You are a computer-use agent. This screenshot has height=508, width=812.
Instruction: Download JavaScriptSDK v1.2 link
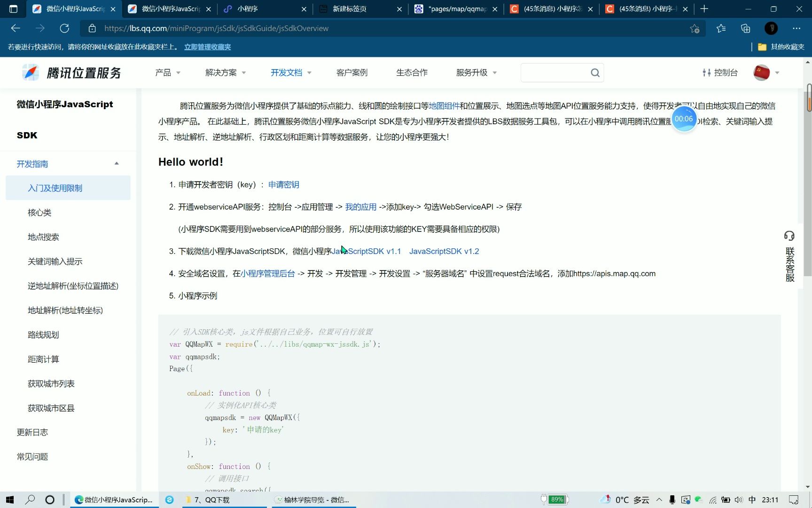click(444, 251)
